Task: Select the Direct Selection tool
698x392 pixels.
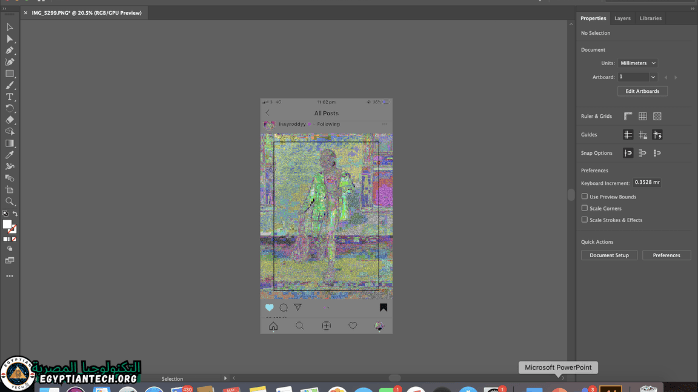Action: tap(9, 39)
